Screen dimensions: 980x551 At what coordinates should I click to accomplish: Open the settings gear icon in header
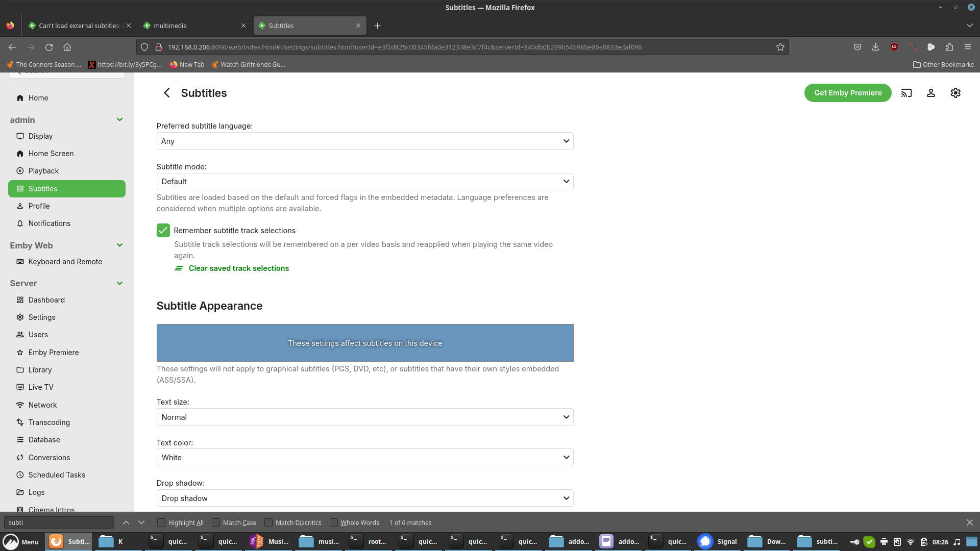tap(955, 93)
